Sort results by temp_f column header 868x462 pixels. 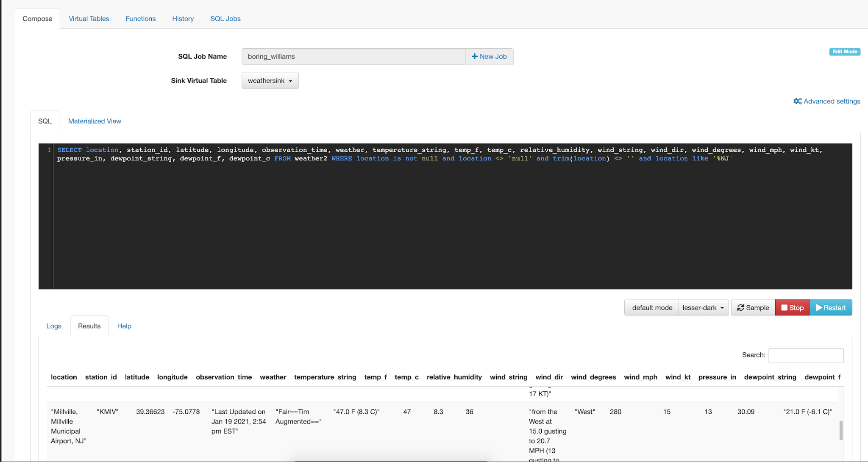375,377
